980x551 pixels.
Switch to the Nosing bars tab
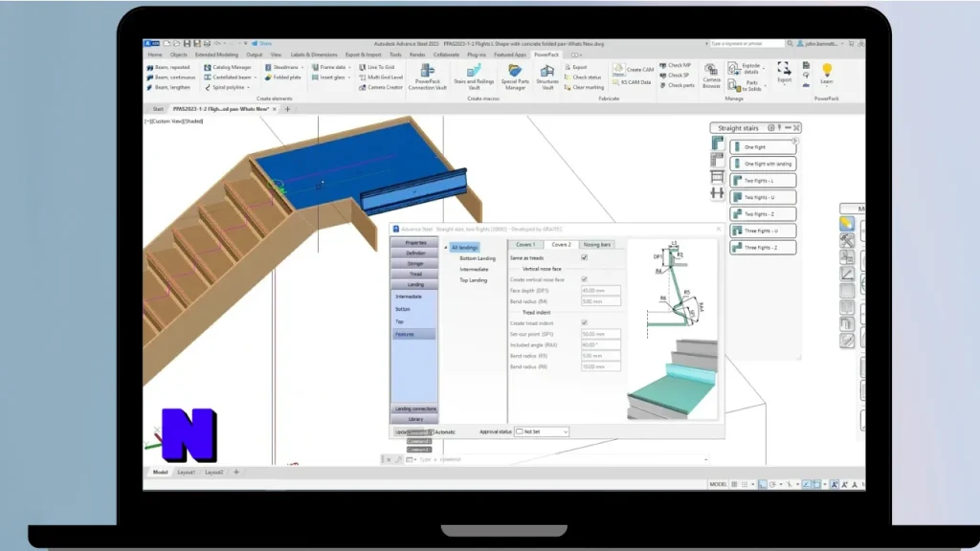click(x=596, y=245)
